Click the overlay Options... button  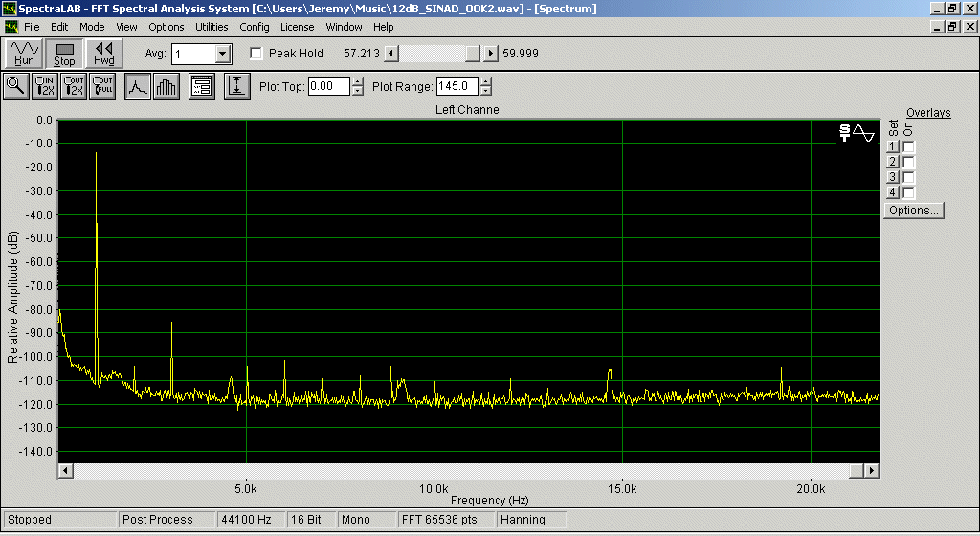914,211
